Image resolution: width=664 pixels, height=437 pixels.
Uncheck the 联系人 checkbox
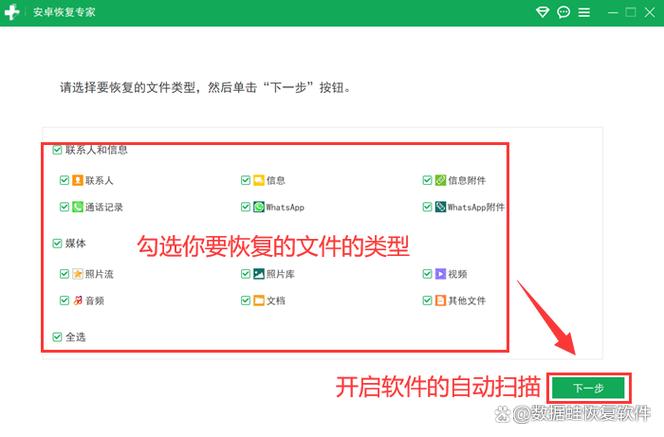pyautogui.click(x=64, y=180)
